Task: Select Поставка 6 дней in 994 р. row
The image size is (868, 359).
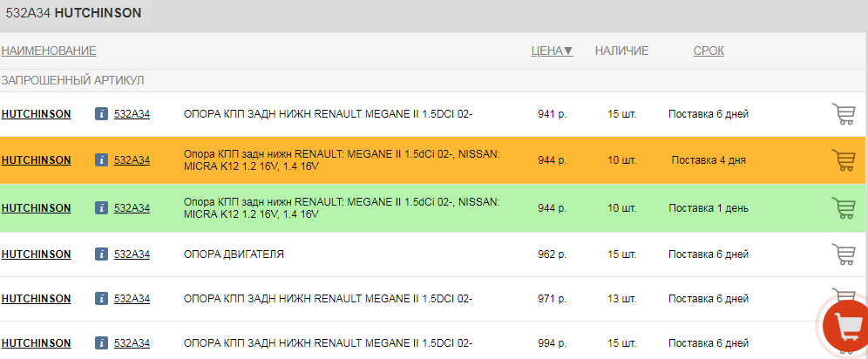Action: (709, 343)
